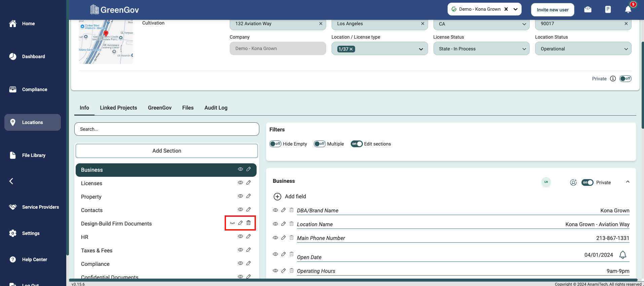Turn off the Edit sections toggle
Image resolution: width=644 pixels, height=286 pixels.
click(356, 144)
